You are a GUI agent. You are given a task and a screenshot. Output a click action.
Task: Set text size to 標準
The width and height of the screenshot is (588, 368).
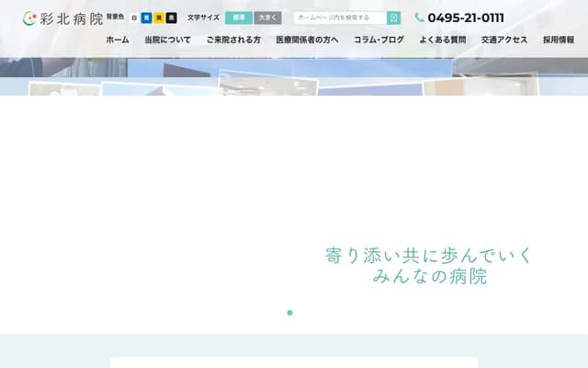[239, 17]
